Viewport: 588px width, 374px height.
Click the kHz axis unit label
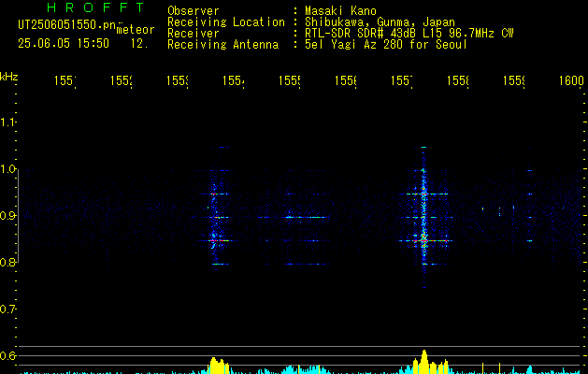pyautogui.click(x=9, y=77)
